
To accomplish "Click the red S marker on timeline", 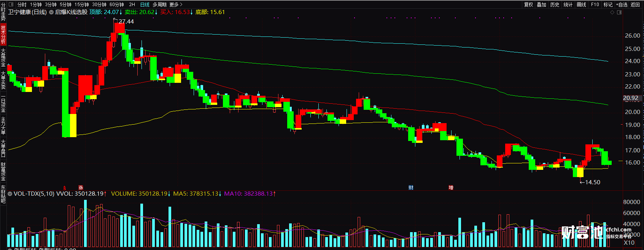I will click(65, 188).
